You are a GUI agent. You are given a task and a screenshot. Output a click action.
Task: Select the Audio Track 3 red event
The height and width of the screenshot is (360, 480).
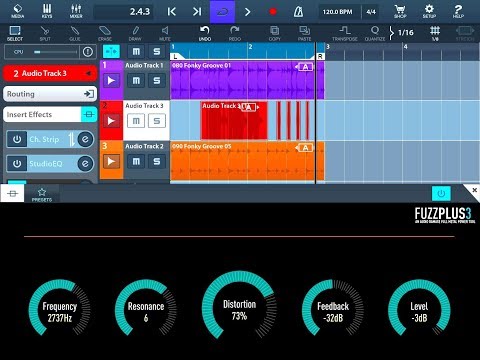[234, 121]
